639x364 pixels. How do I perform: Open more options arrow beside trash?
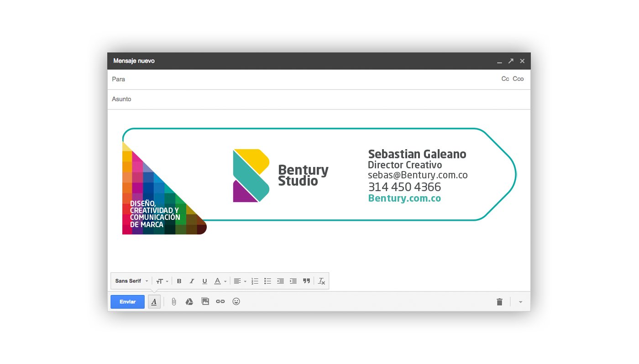click(521, 302)
